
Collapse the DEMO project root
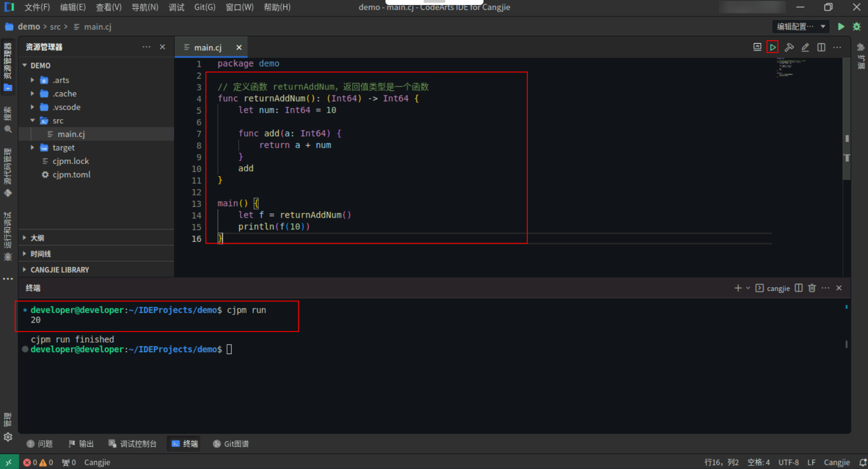click(x=25, y=65)
